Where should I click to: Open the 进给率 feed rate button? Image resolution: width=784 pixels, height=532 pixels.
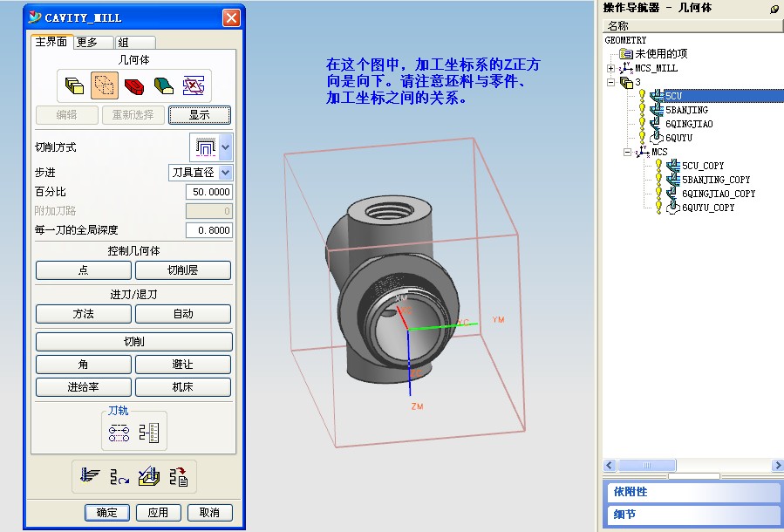click(84, 387)
